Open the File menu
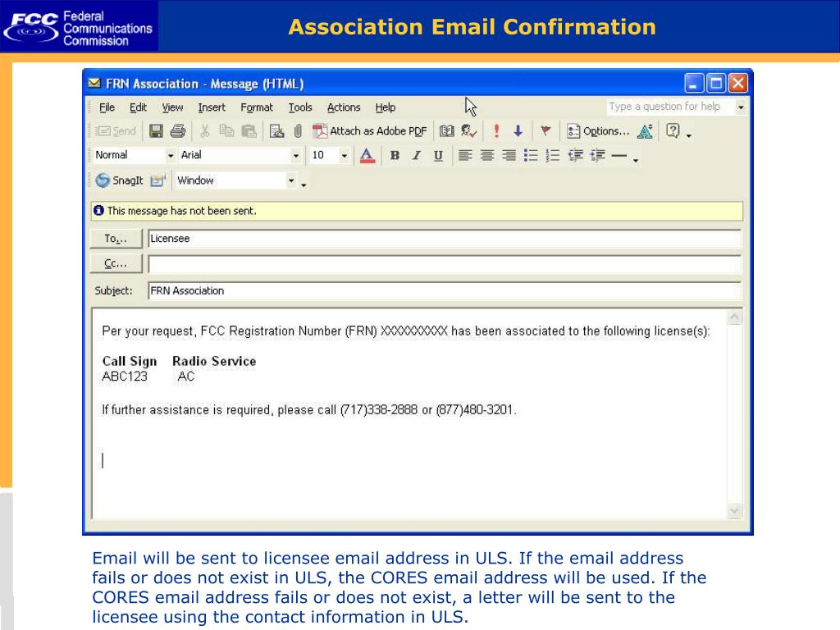Viewport: 840px width, 630px height. [x=107, y=107]
